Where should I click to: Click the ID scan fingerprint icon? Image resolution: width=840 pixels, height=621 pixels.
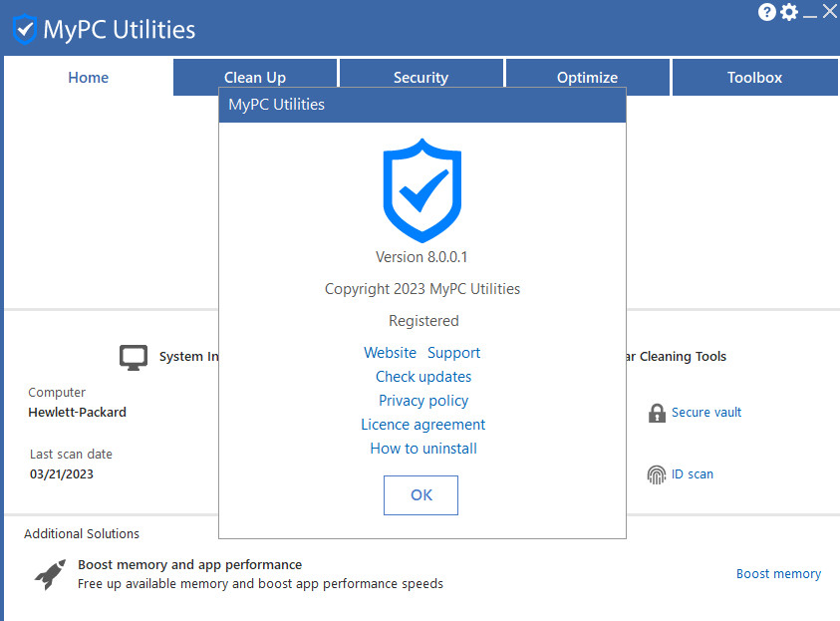coord(657,474)
